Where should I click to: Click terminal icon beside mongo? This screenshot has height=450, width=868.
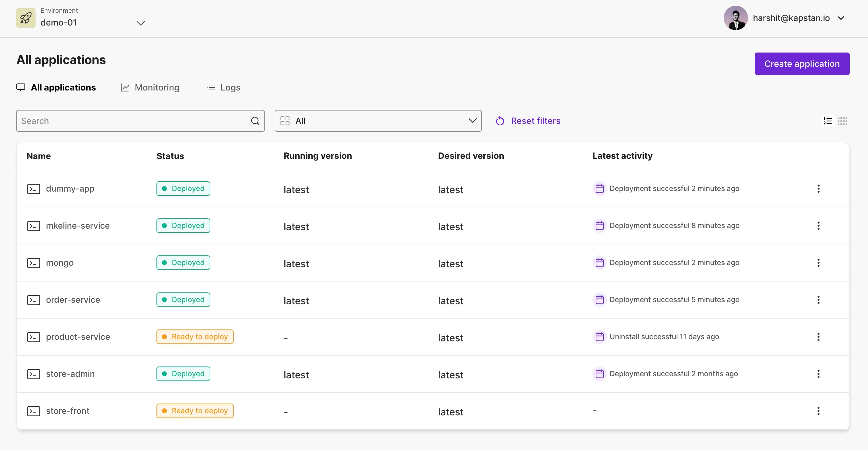pyautogui.click(x=33, y=263)
